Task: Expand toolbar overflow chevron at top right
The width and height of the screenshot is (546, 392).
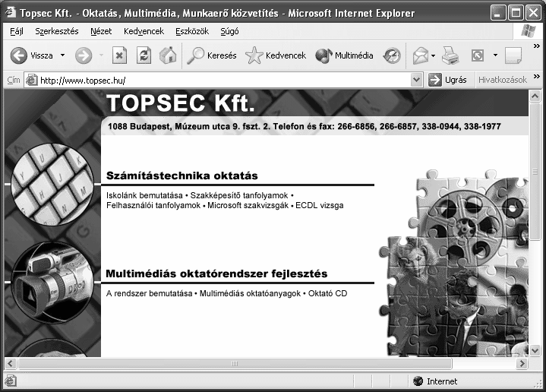Action: (x=537, y=46)
